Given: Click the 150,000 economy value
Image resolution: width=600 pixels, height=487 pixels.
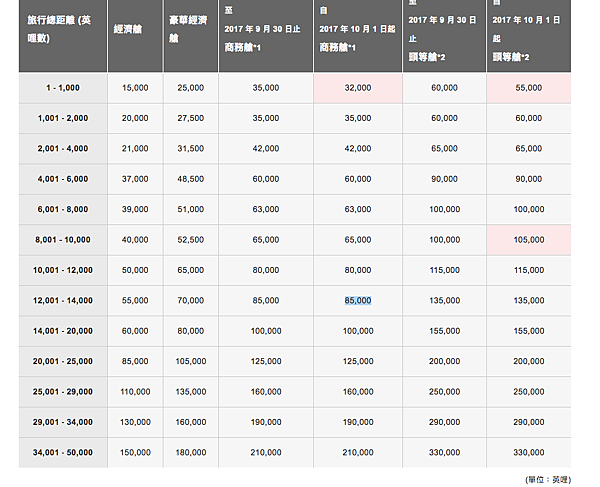Looking at the screenshot, I should click(135, 453).
